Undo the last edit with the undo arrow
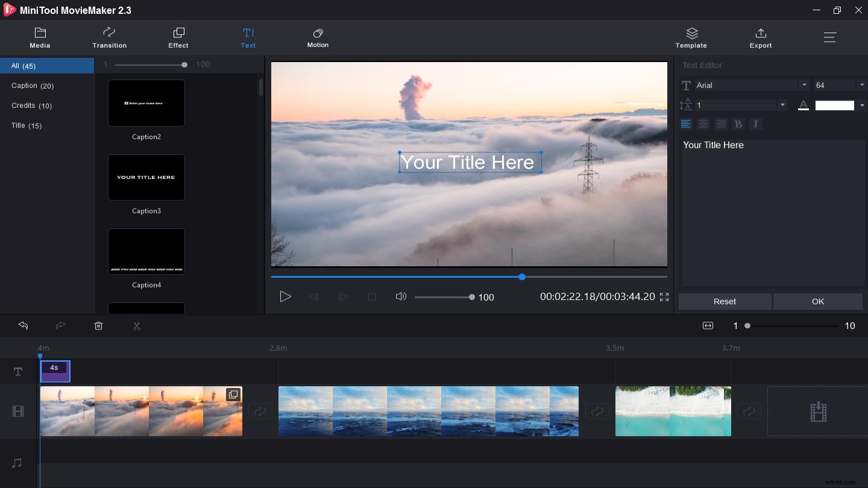The height and width of the screenshot is (488, 868). pos(23,325)
